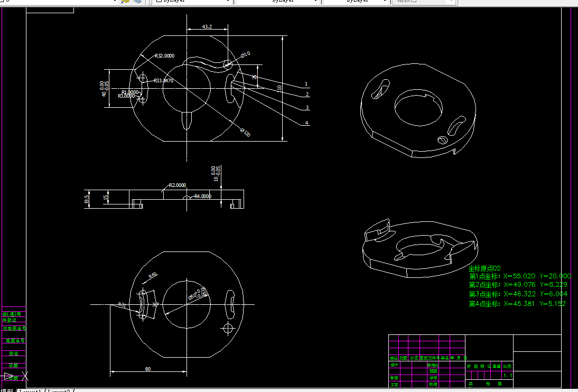Click the 工艺 cell in title block
Viewport: 578px width, 392px height.
click(394, 384)
